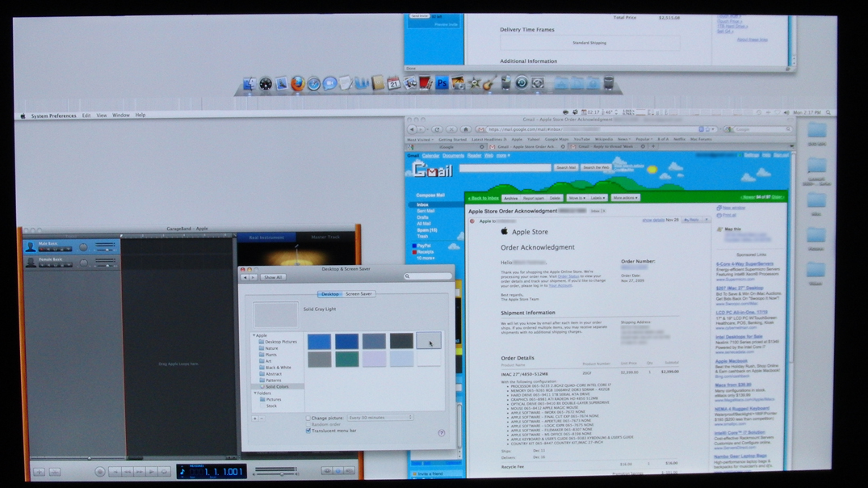Launch Photoshop from the Dock
868x488 pixels.
tap(442, 84)
